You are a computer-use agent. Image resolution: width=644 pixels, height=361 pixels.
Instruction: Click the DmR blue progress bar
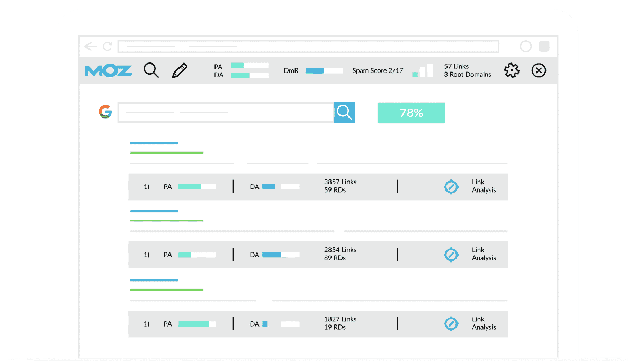pos(324,70)
